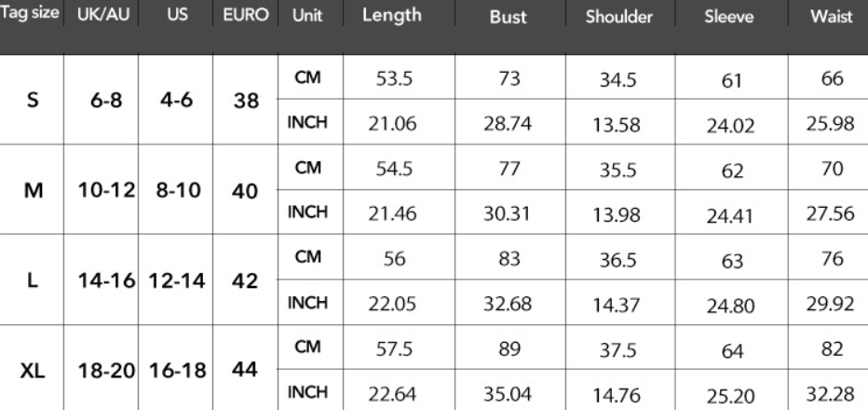Click the M tag size cell

pos(33,190)
